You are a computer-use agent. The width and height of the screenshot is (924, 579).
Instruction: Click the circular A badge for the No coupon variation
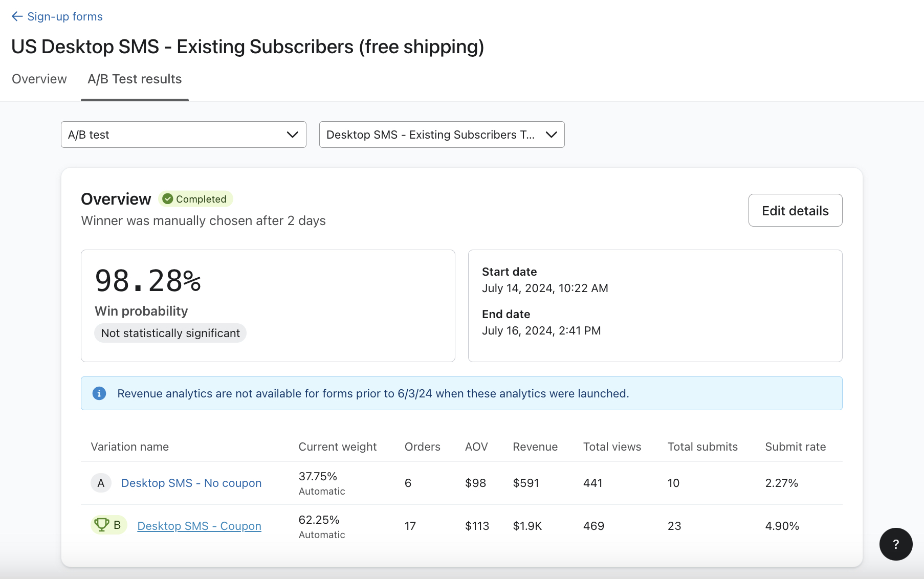click(x=101, y=483)
